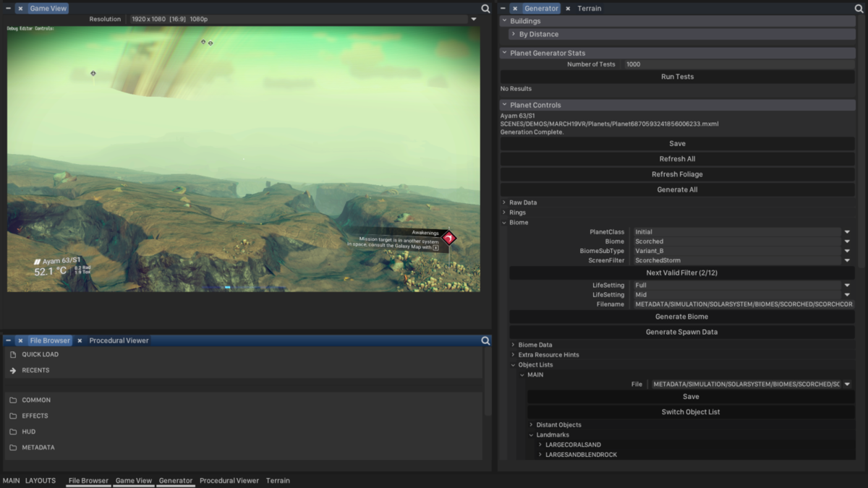Click the Generator panel search magnifier icon
The image size is (868, 488).
click(860, 9)
